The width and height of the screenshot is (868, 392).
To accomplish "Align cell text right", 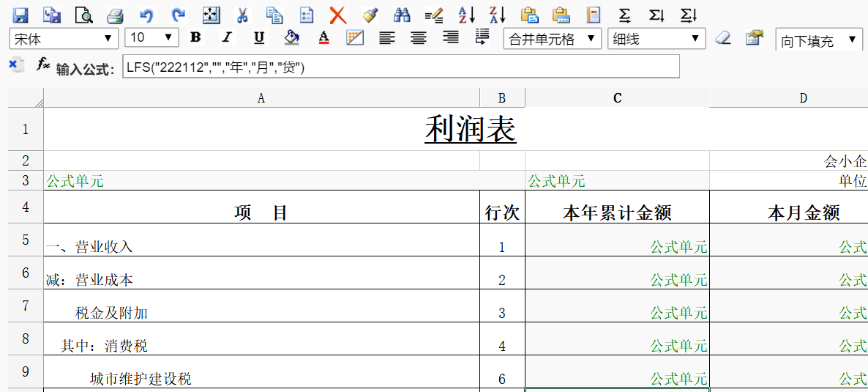I will [451, 37].
